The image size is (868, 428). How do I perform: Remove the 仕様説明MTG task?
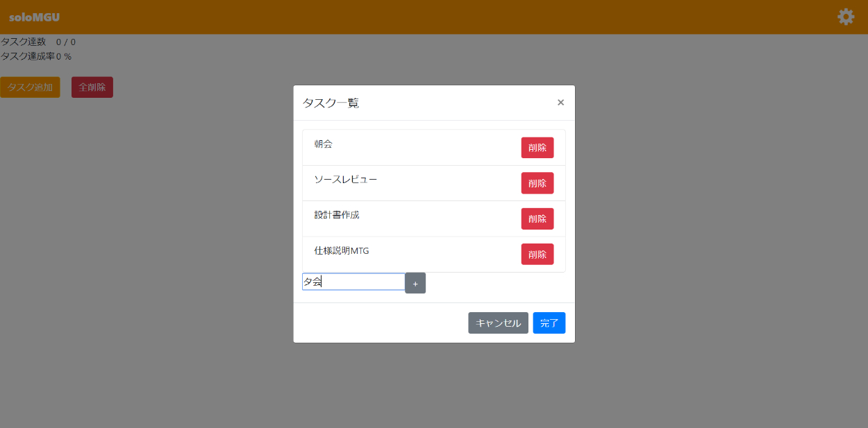[537, 254]
